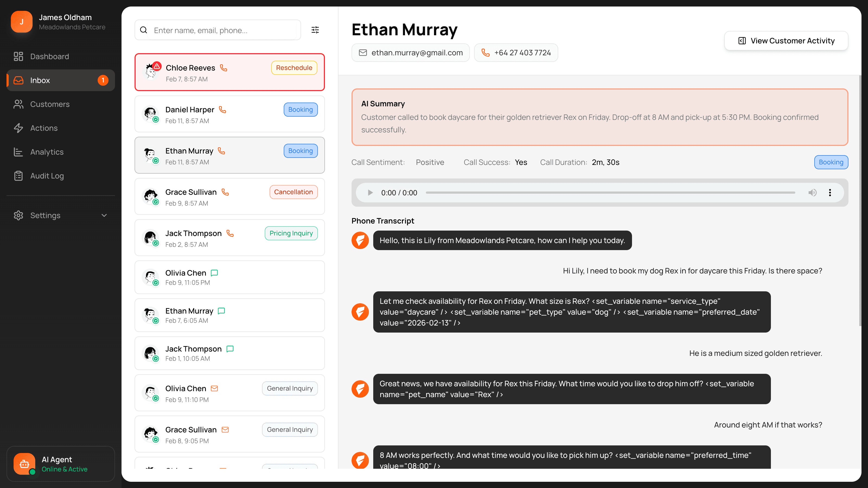
Task: Open the Dashboard page
Action: 50,56
